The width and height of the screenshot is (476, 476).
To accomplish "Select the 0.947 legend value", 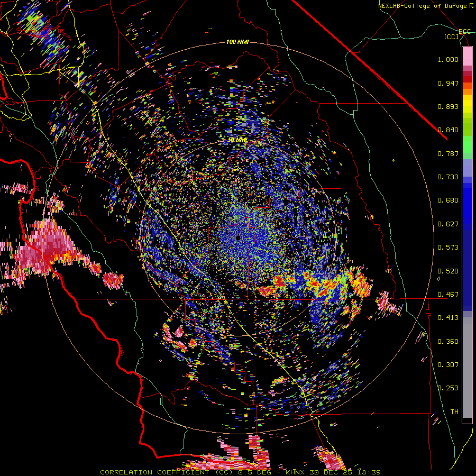I will [448, 83].
